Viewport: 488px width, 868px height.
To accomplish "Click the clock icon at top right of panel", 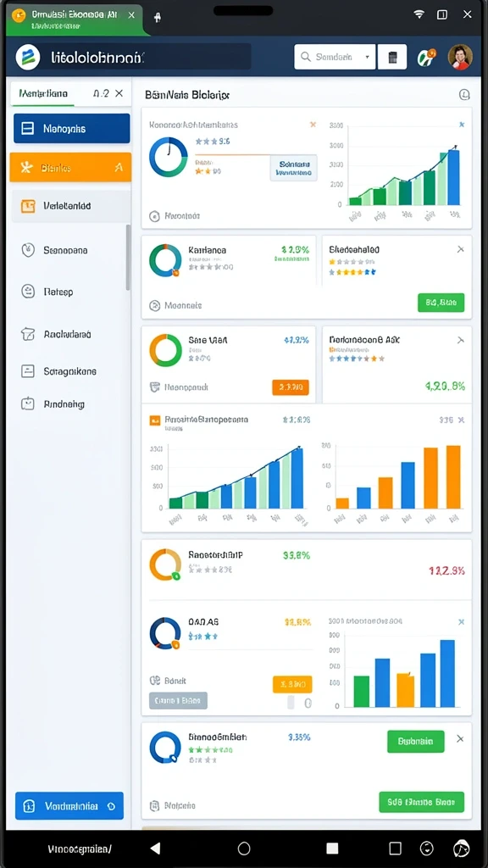I will 464,95.
